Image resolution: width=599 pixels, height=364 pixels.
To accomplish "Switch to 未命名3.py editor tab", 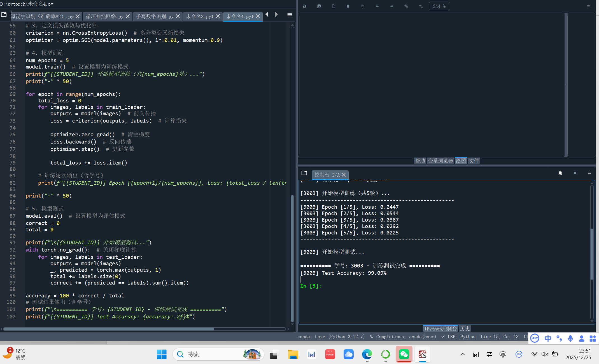I will [200, 17].
